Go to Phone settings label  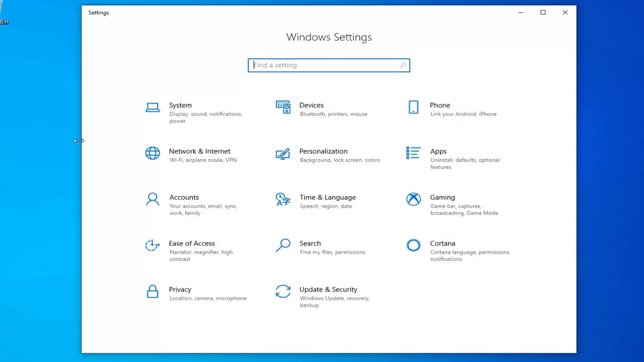click(x=440, y=105)
